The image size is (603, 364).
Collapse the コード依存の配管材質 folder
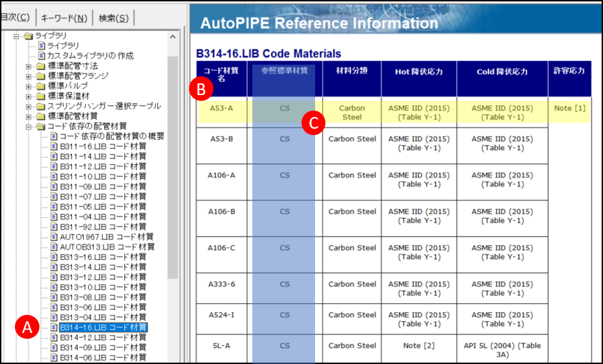(x=28, y=127)
